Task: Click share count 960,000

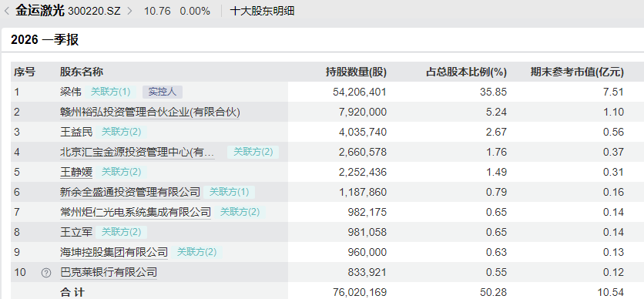Action: pyautogui.click(x=368, y=253)
